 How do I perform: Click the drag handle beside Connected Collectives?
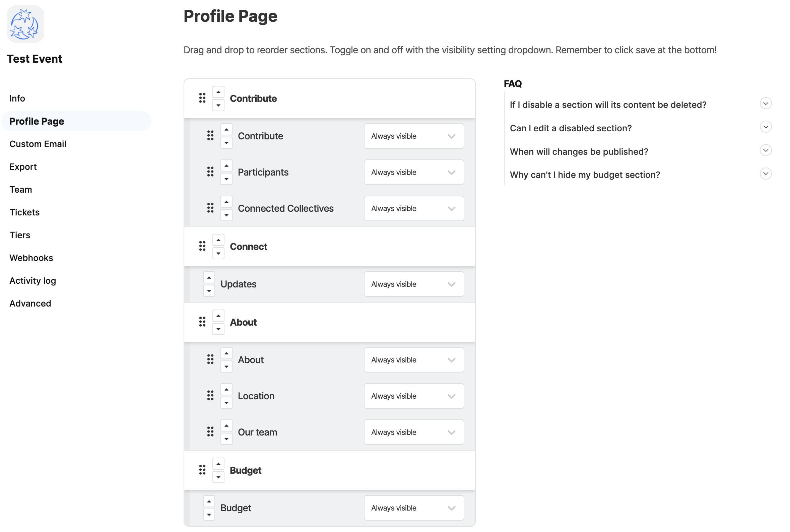[x=210, y=208]
